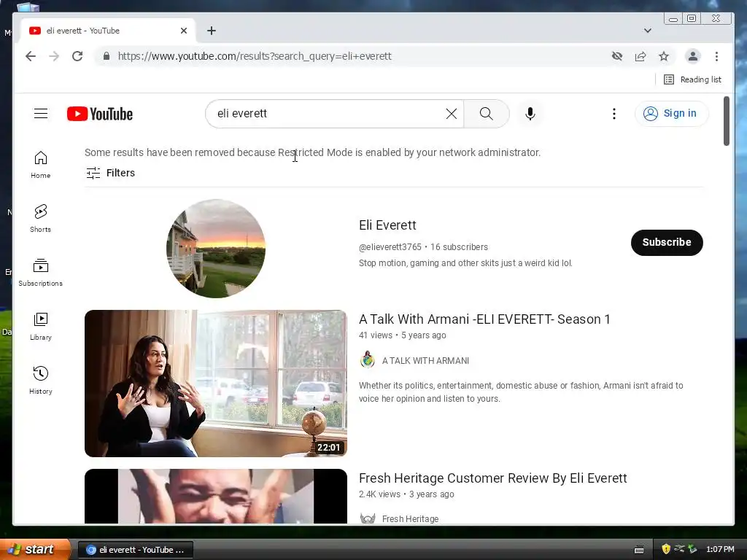The image size is (747, 560).
Task: Close the eli everett YouTube tab
Action: [184, 31]
